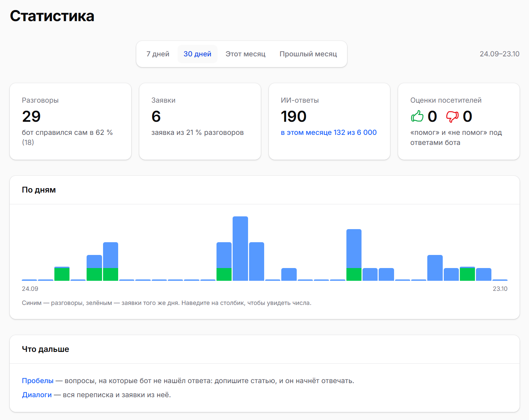The height and width of the screenshot is (420, 529).
Task: Click the Разговоры count 29
Action: 31,116
